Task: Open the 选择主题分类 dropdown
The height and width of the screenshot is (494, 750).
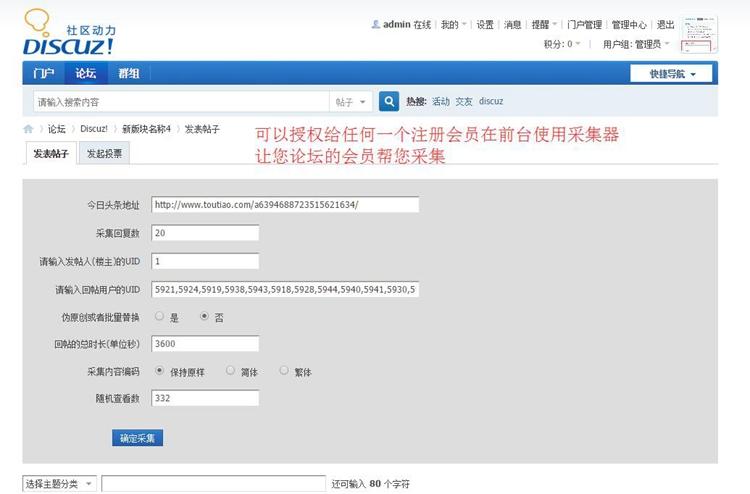Action: pyautogui.click(x=59, y=483)
